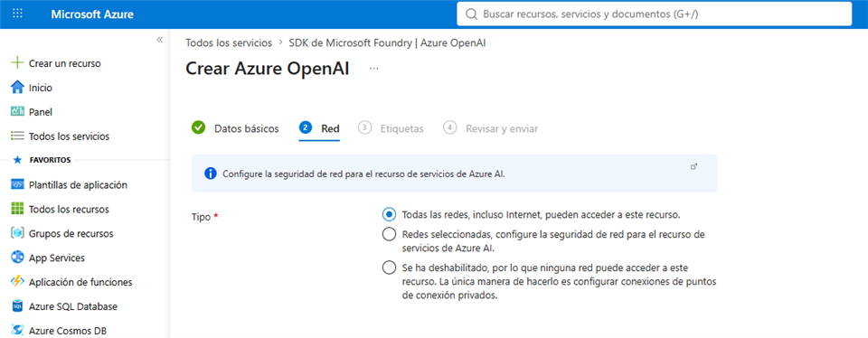Select Todas las redes, incluso Internet radio option

[389, 213]
